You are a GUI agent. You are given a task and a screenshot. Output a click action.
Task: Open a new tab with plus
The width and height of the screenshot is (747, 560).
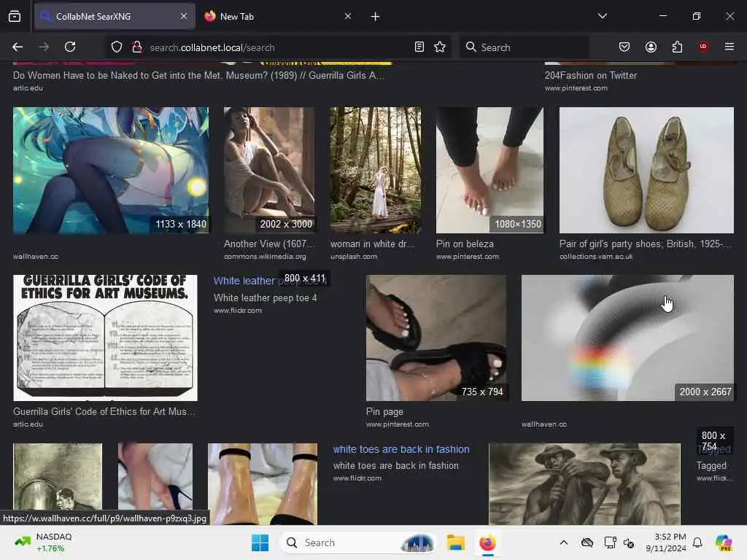click(376, 17)
